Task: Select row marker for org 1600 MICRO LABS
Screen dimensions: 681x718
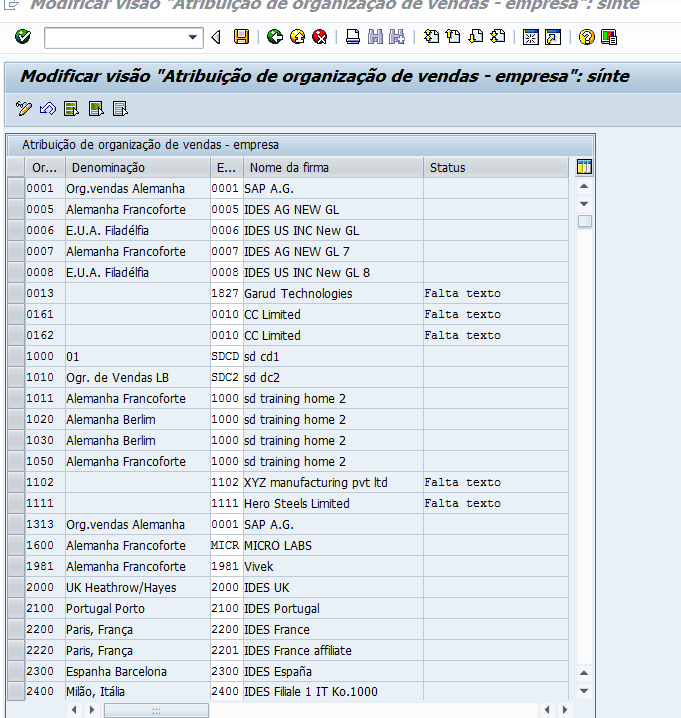Action: point(16,546)
